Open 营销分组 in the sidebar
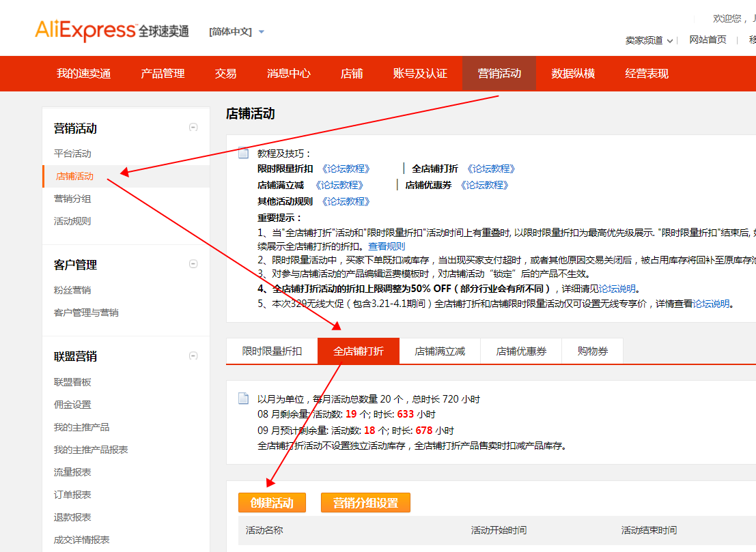 coord(72,199)
